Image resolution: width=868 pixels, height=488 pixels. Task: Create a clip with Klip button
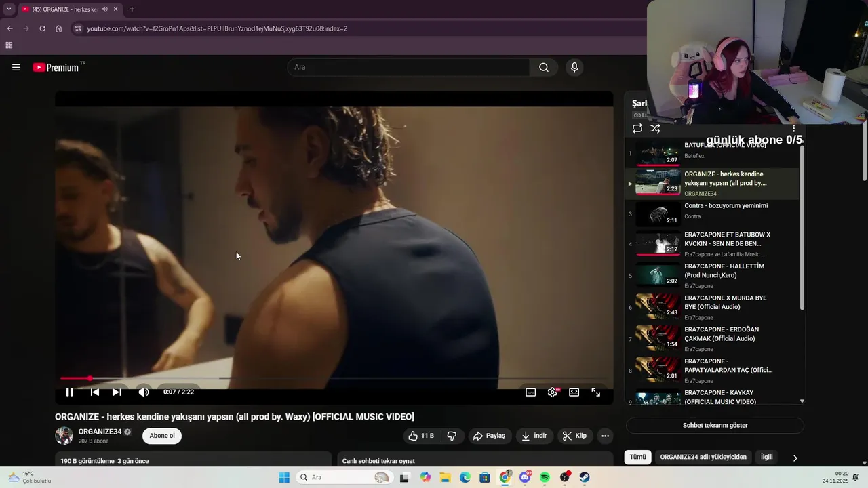575,436
